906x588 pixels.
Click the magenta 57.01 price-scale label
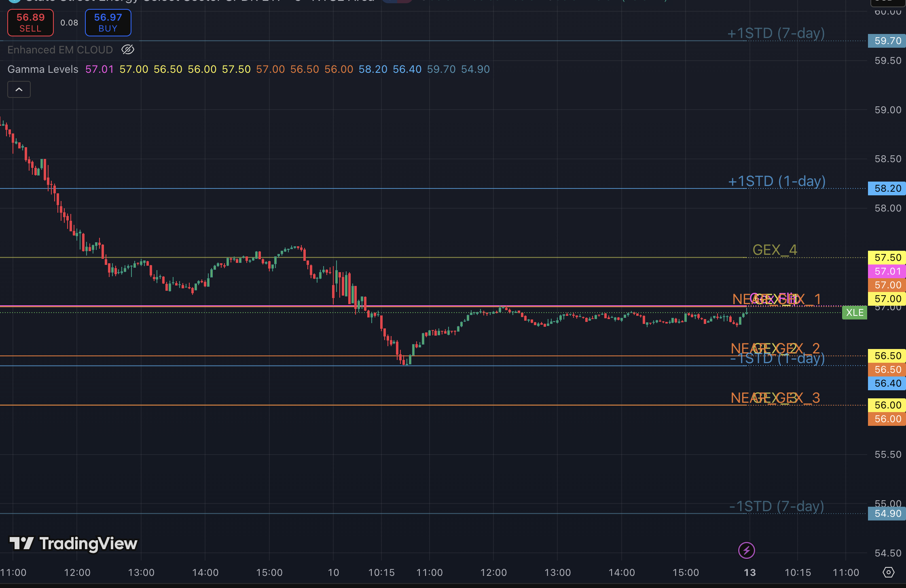[x=887, y=271]
